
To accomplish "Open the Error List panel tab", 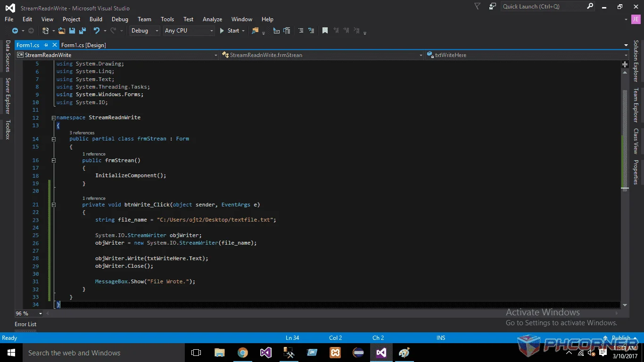I will pyautogui.click(x=25, y=324).
